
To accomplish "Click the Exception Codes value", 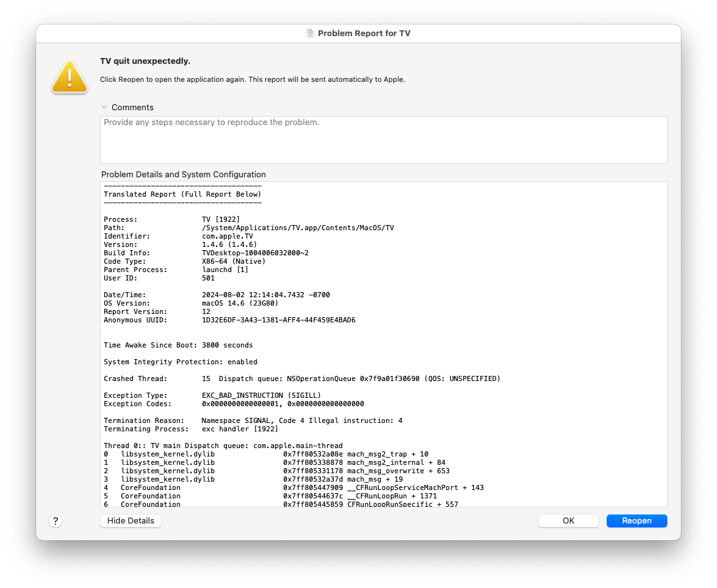I will coord(283,404).
